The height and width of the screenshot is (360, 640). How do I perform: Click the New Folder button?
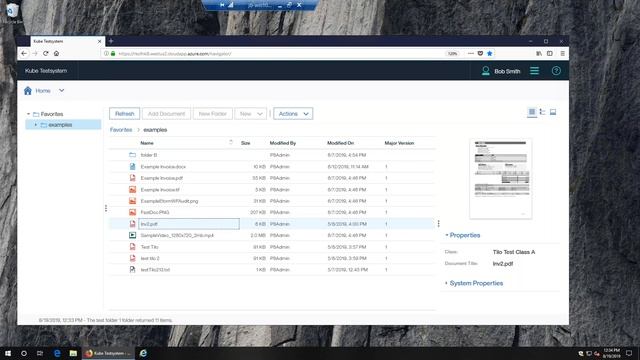[x=213, y=113]
